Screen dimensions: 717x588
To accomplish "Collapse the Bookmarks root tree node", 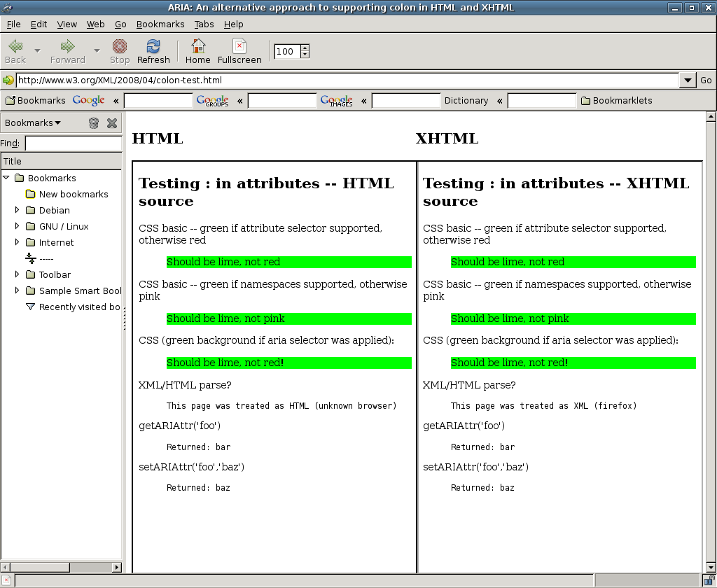I will click(x=6, y=177).
